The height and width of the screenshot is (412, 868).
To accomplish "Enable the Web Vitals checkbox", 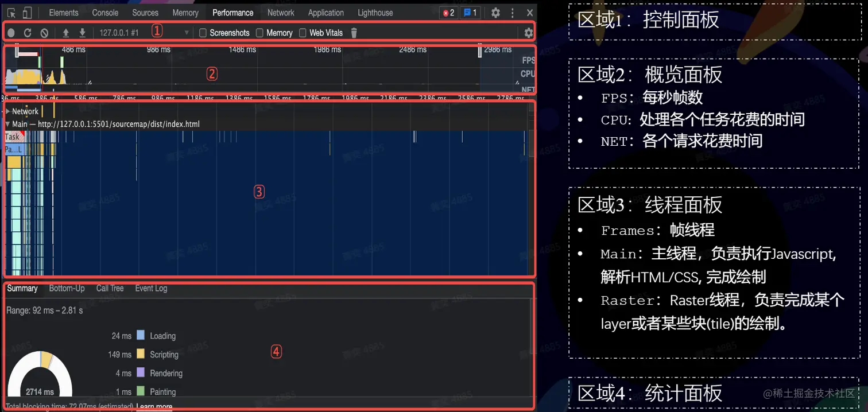I will coord(303,33).
